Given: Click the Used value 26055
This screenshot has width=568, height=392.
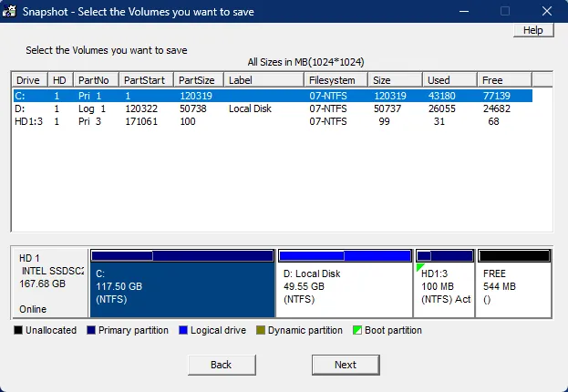Looking at the screenshot, I should pyautogui.click(x=441, y=108).
